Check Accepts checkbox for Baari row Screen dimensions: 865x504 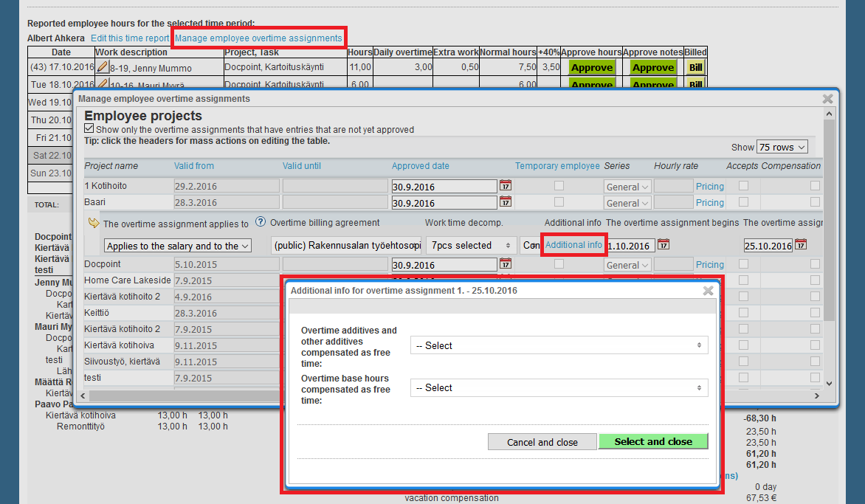pos(744,201)
